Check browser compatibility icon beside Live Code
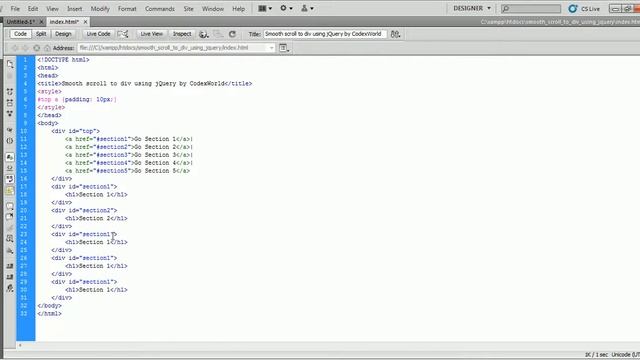The image size is (640, 360). point(123,34)
